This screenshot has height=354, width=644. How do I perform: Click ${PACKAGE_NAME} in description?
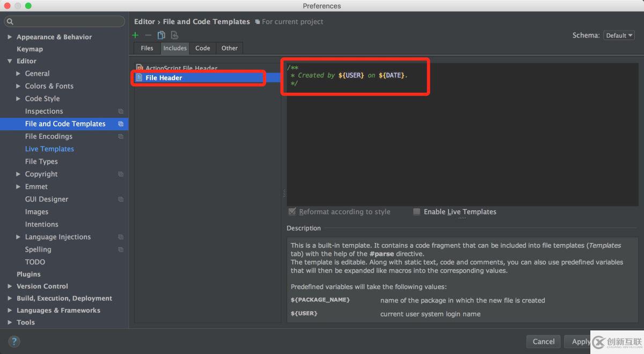click(x=320, y=300)
